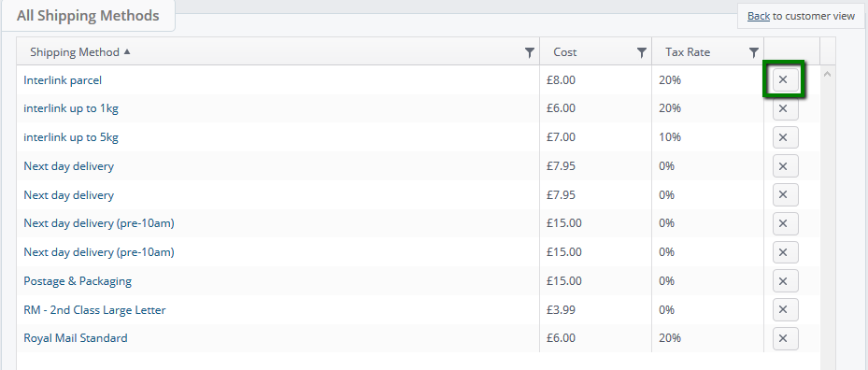This screenshot has height=370, width=868.
Task: Sort the list by the Cost header
Action: (564, 52)
